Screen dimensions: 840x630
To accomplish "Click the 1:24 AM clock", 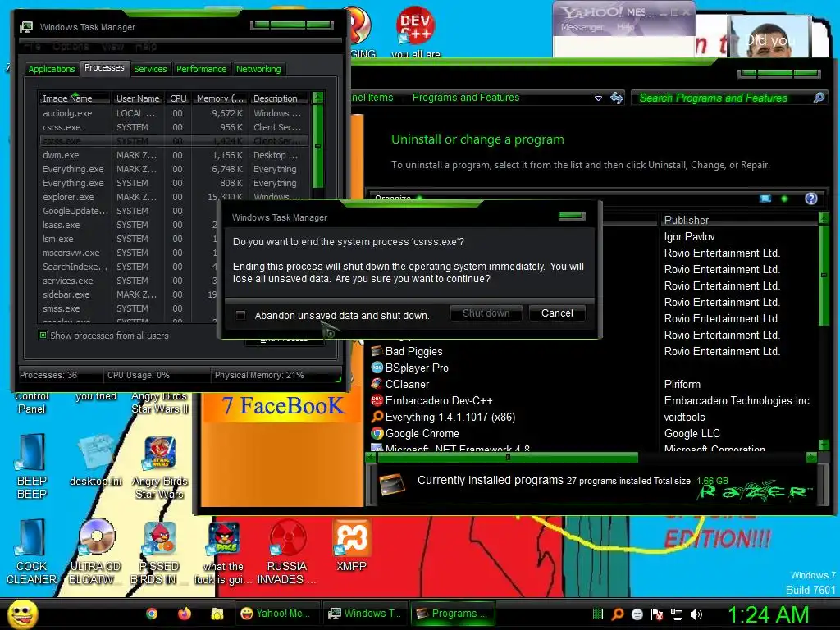I will tap(768, 614).
